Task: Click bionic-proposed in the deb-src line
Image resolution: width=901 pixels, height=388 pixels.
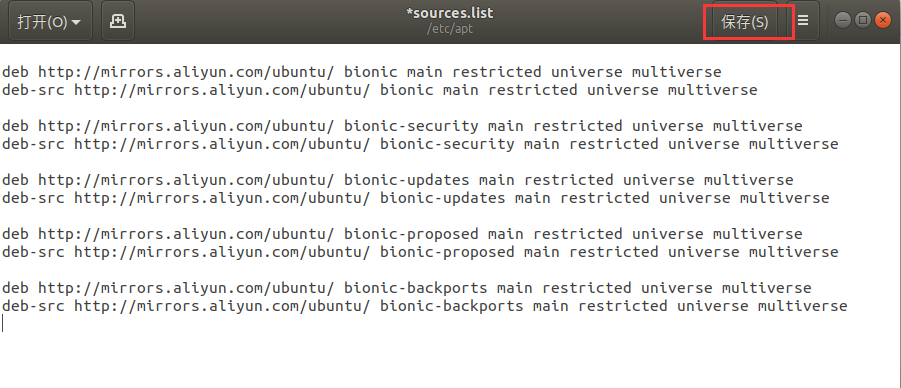Action: (447, 252)
